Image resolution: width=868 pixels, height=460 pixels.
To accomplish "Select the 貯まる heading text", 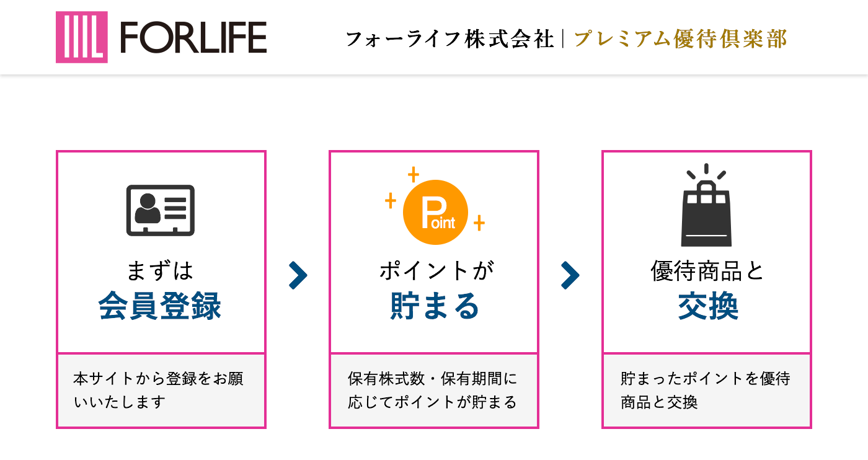I will coord(434,306).
